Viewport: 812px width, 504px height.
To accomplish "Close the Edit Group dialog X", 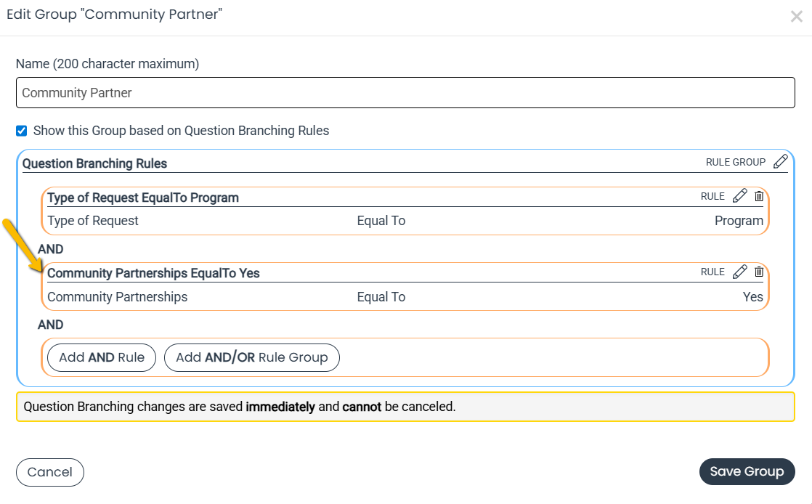I will point(797,17).
